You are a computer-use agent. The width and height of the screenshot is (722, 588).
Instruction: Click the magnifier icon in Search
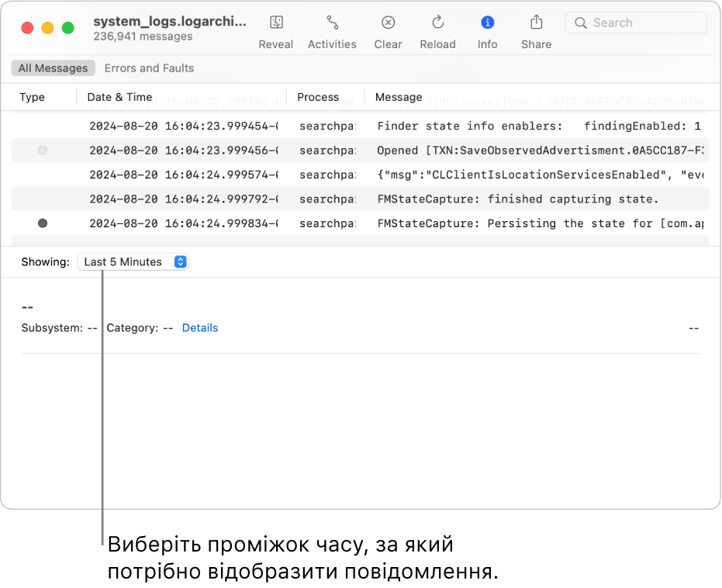[x=581, y=23]
